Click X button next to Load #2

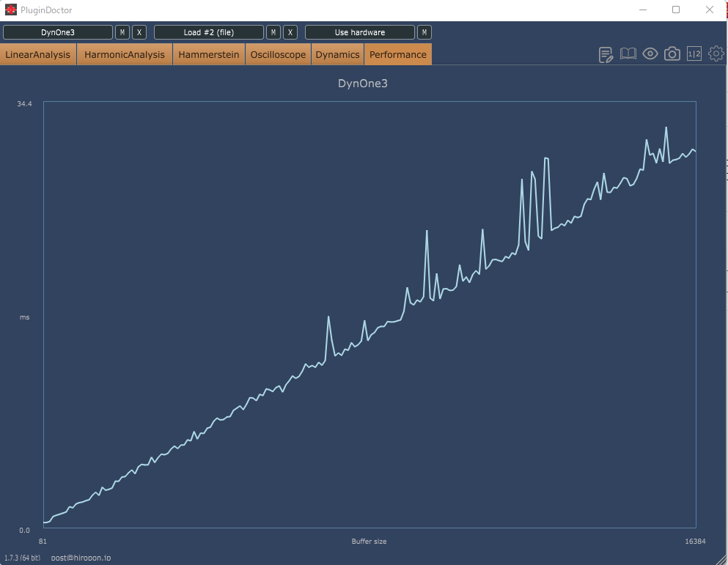pos(290,32)
